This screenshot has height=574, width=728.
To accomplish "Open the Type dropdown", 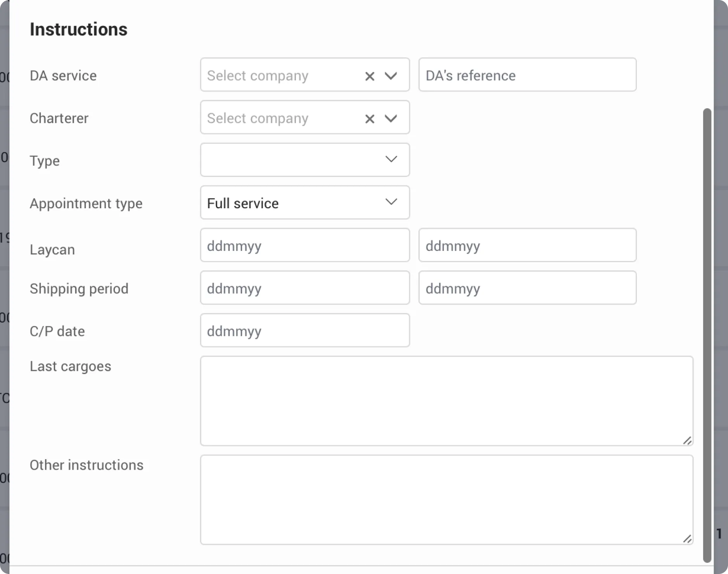I will tap(305, 160).
